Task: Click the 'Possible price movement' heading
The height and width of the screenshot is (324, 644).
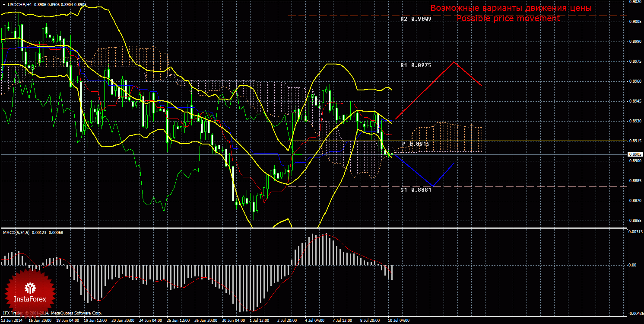Action: click(508, 19)
